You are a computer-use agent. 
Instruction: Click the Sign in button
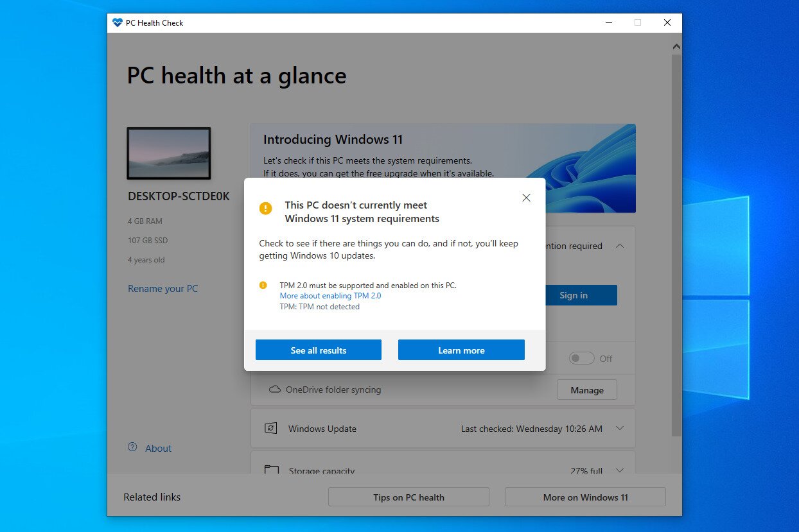(x=581, y=295)
